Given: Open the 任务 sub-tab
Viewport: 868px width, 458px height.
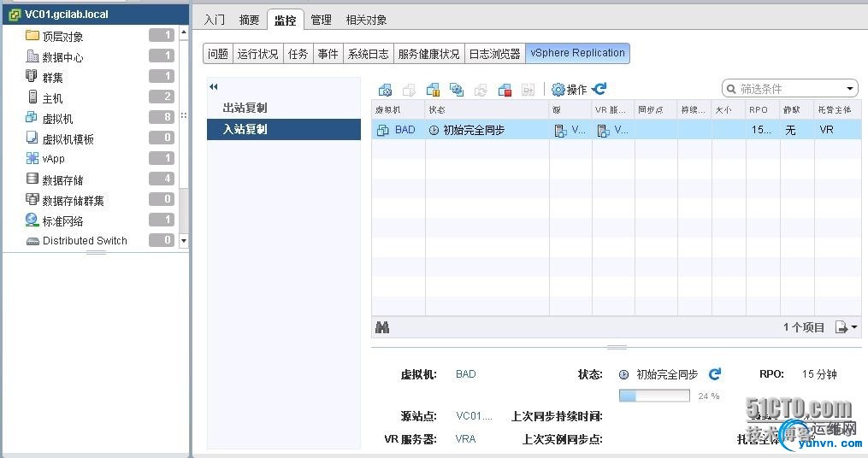Looking at the screenshot, I should click(x=298, y=54).
